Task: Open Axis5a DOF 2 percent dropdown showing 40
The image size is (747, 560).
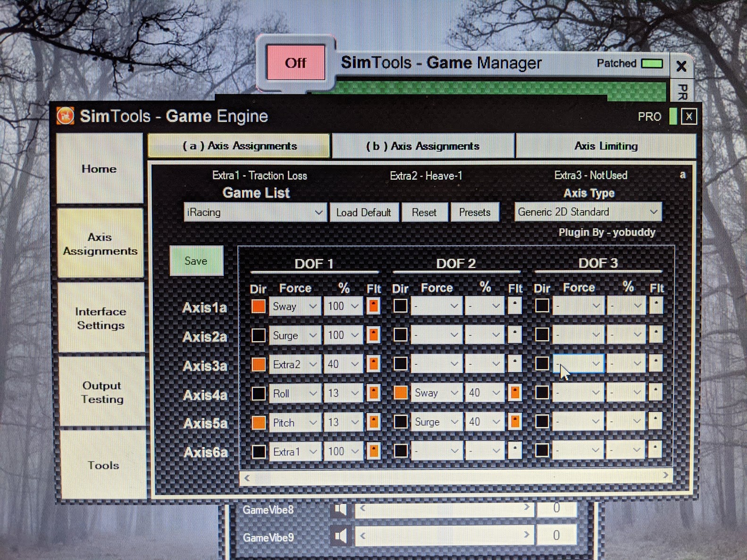Action: click(x=485, y=422)
